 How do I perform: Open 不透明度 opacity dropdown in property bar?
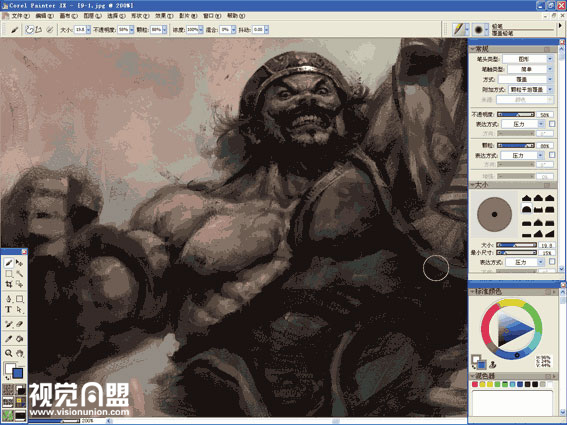[x=132, y=30]
